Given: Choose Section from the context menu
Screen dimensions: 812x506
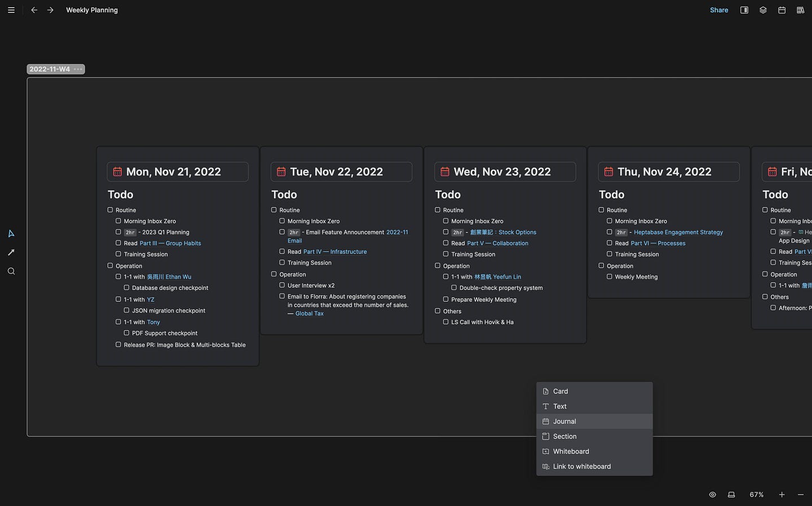Looking at the screenshot, I should (x=594, y=436).
